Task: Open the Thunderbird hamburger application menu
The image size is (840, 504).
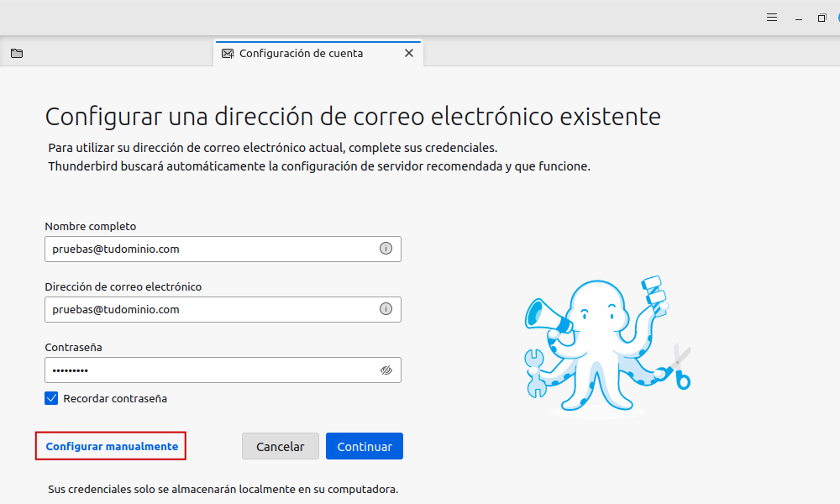Action: tap(772, 18)
